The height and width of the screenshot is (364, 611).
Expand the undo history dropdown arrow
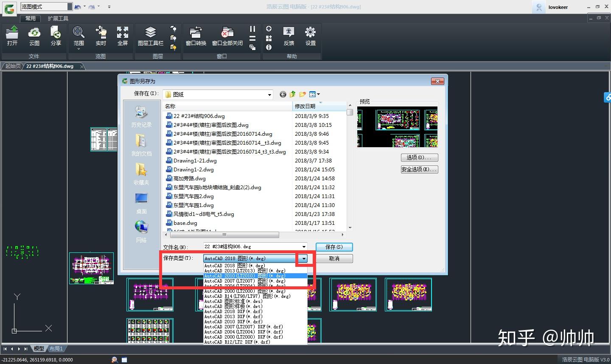coord(84,7)
